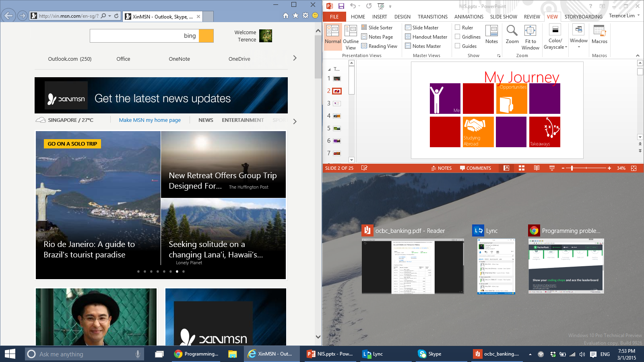
Task: Click the Zoom magnifier in ribbon
Action: 512,34
